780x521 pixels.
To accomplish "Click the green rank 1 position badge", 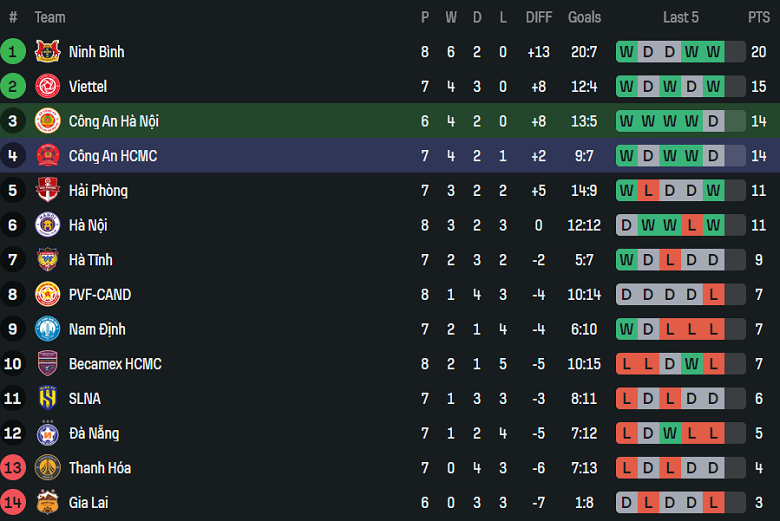I will click(13, 52).
